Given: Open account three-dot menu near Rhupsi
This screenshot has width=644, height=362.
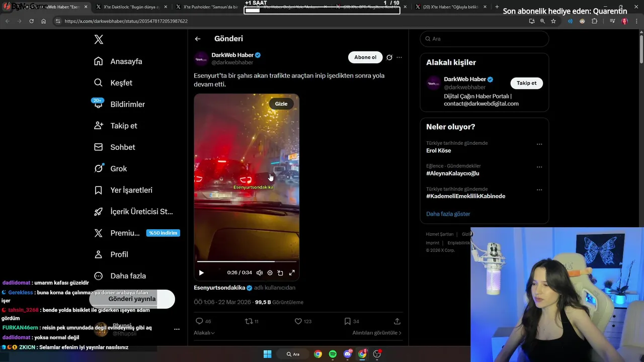Looking at the screenshot, I should pyautogui.click(x=177, y=329).
